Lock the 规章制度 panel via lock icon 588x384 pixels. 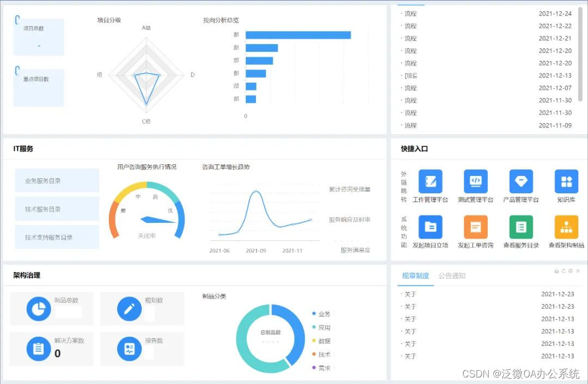556,271
